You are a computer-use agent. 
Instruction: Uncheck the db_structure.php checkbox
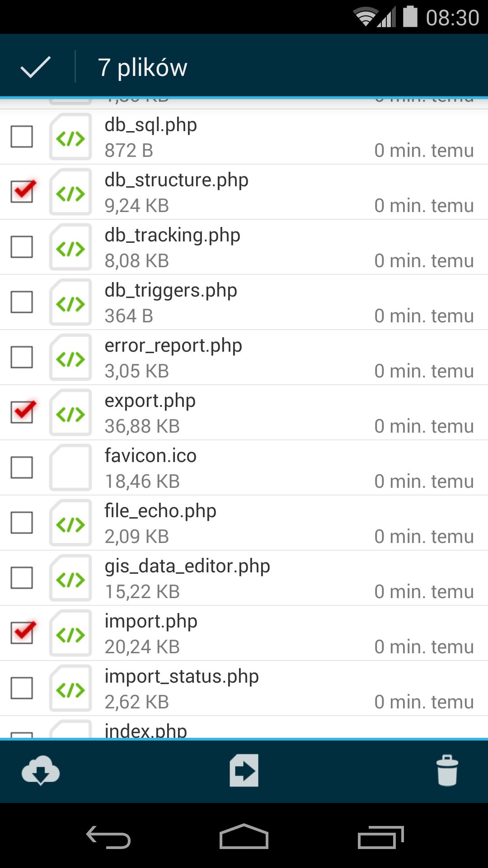click(x=23, y=191)
